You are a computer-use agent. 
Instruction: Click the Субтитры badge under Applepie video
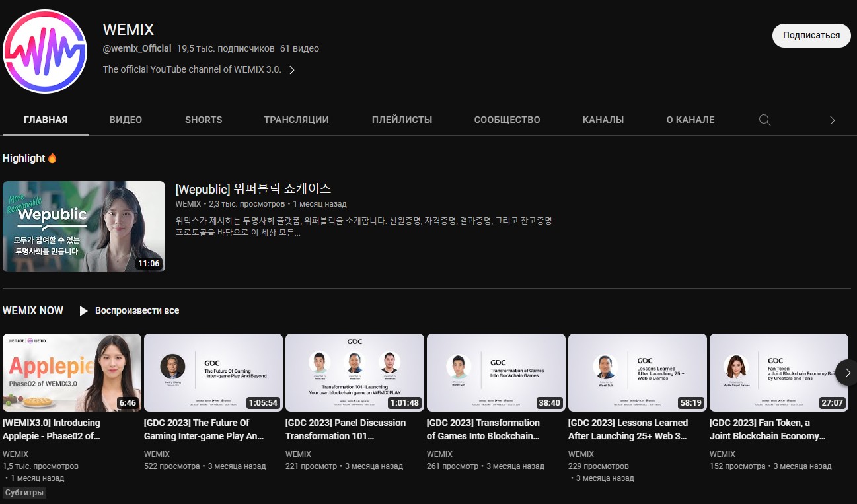point(24,493)
